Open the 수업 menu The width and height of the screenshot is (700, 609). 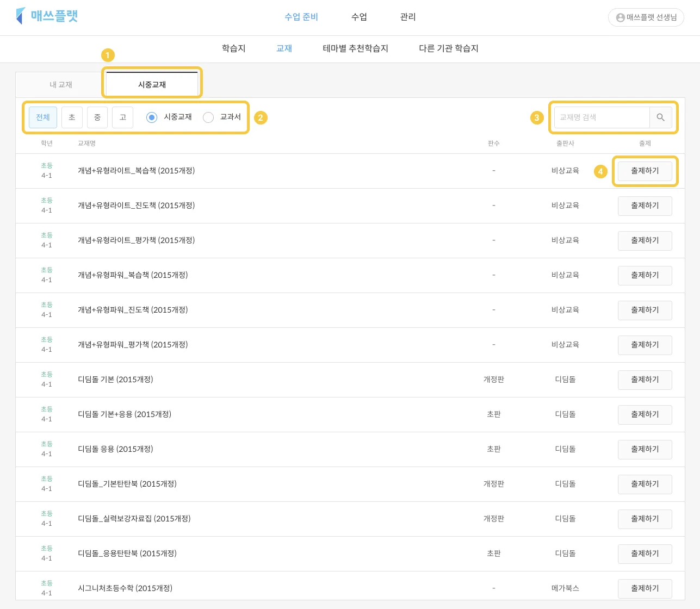click(x=359, y=17)
